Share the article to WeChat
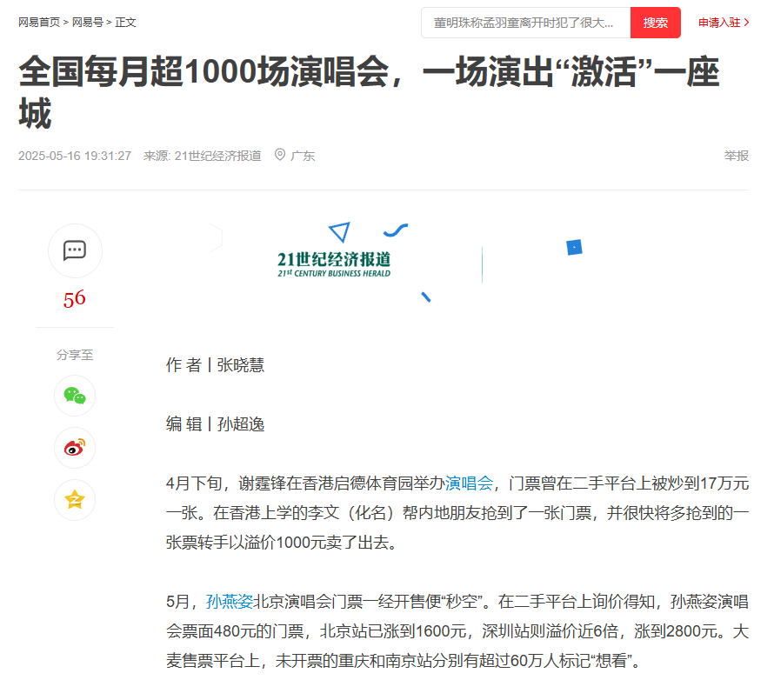774x700 pixels. tap(75, 396)
